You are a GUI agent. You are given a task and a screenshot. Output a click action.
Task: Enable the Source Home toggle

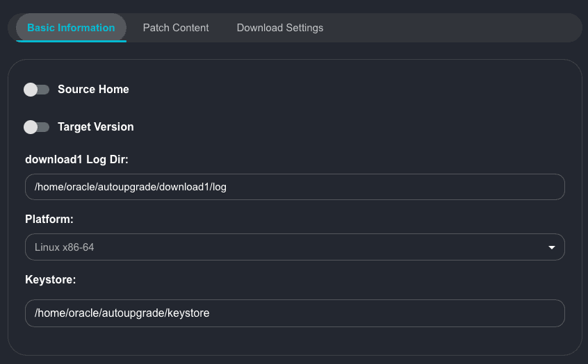(36, 90)
